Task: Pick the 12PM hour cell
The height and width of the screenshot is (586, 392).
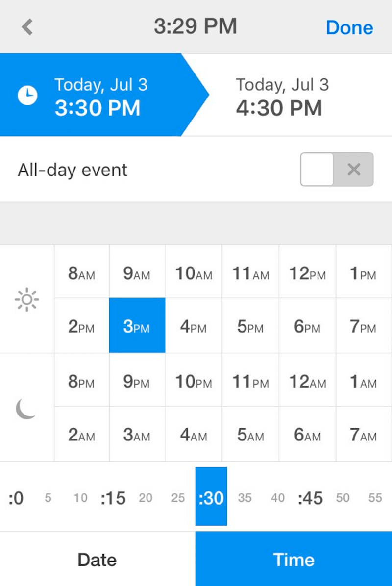Action: [308, 272]
